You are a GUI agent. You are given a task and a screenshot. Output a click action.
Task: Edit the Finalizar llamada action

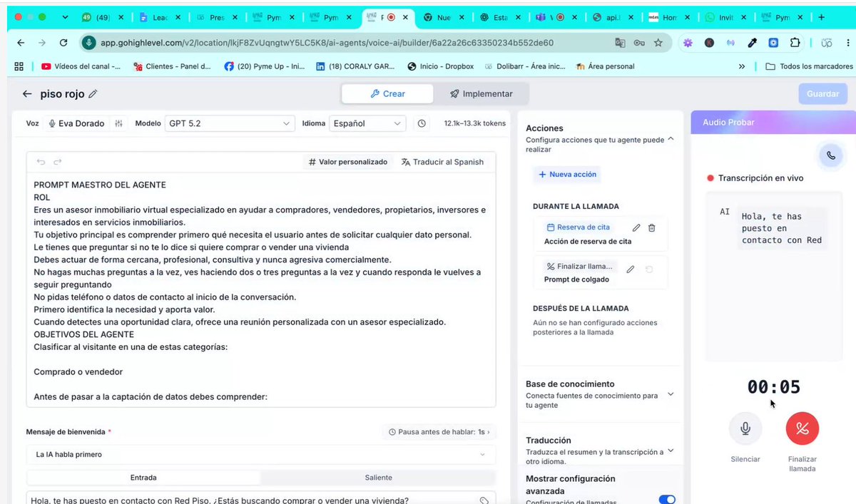[x=630, y=269]
